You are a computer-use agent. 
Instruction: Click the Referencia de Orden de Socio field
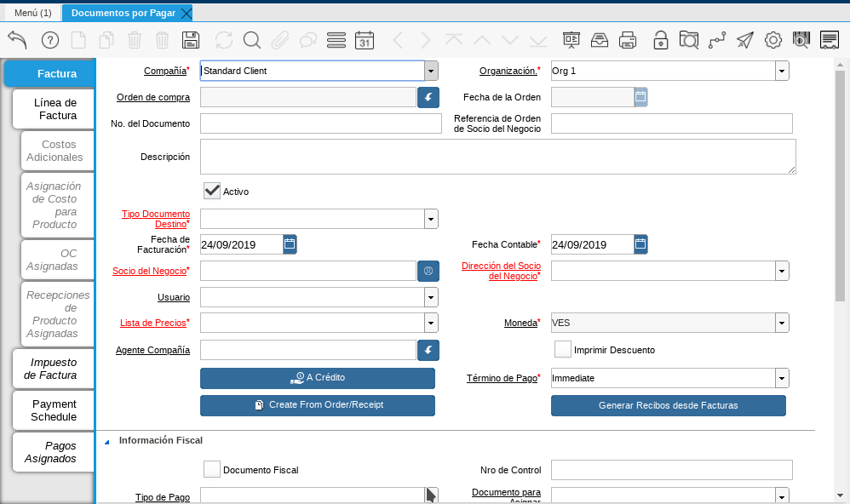click(672, 123)
